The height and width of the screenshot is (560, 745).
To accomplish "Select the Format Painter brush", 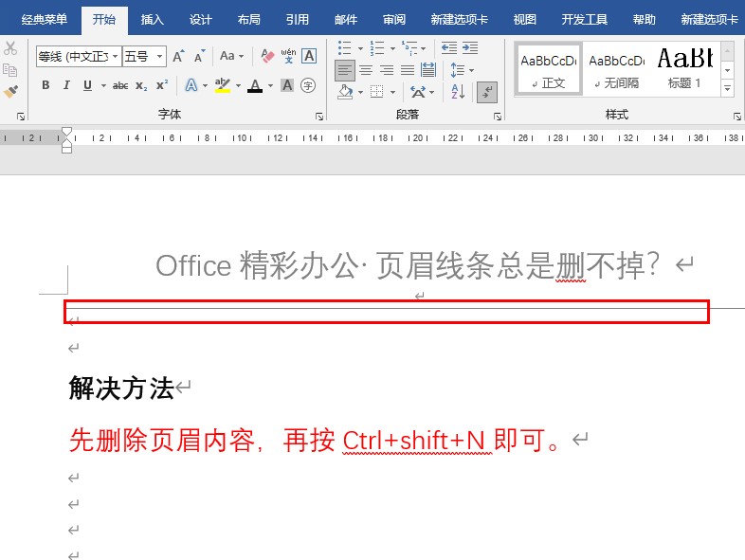I will point(10,91).
